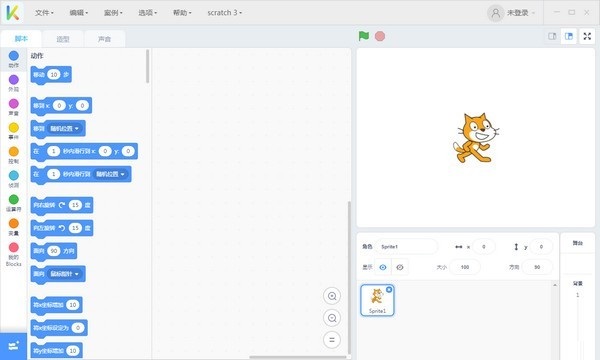This screenshot has width=600, height=360.
Task: Open the 案例 menu
Action: (x=113, y=13)
